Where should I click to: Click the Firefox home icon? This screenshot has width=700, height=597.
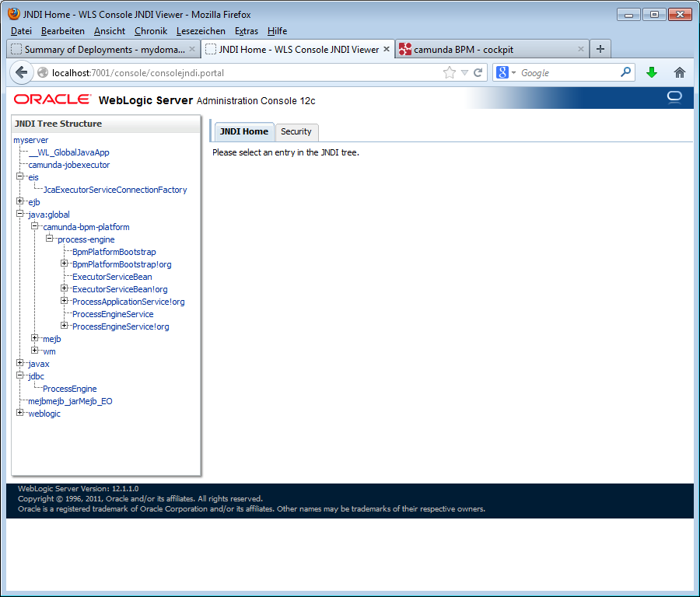tap(678, 72)
